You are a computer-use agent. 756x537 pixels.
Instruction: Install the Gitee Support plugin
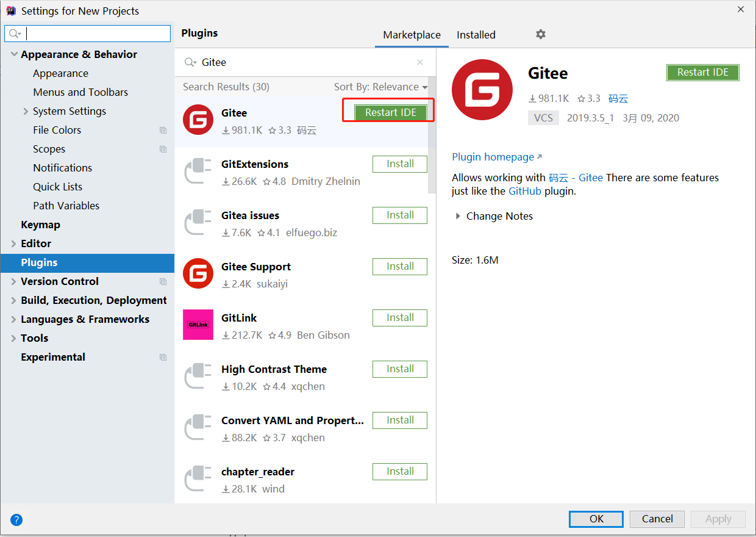coord(400,266)
